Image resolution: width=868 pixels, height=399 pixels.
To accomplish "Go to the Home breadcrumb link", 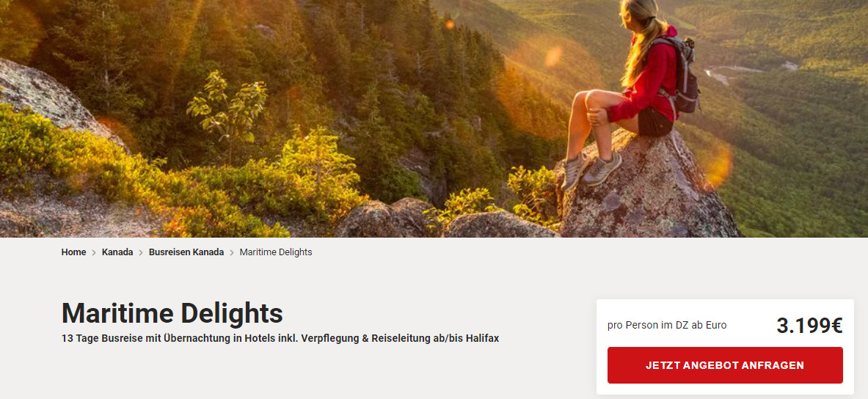I will (x=73, y=252).
